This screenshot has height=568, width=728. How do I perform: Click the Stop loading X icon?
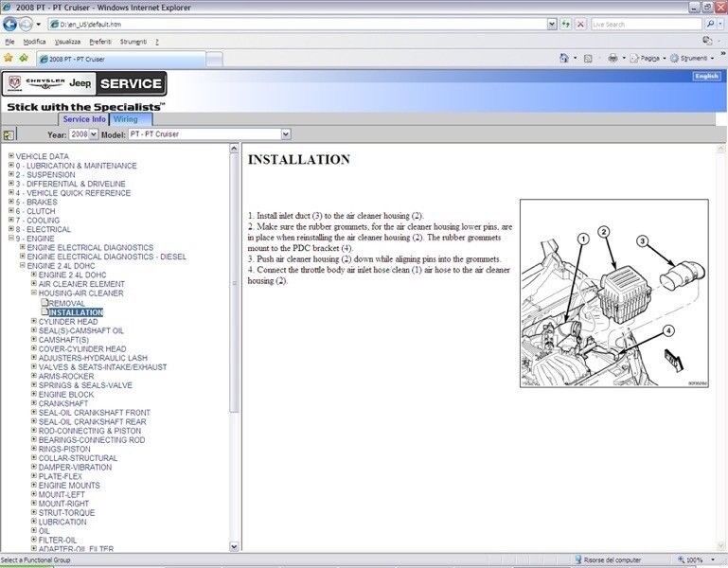click(582, 25)
